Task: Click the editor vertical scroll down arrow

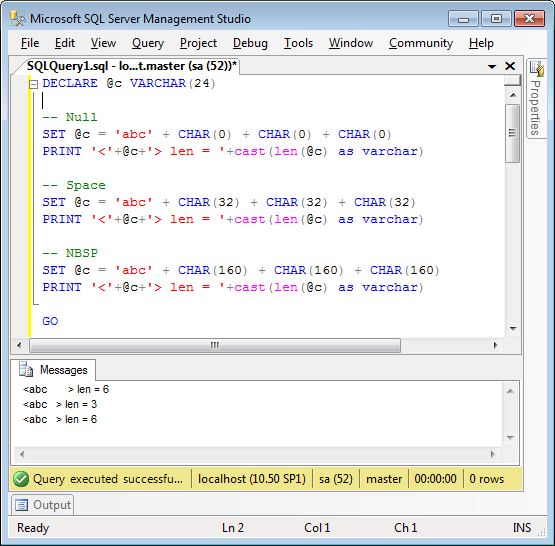Action: [513, 329]
